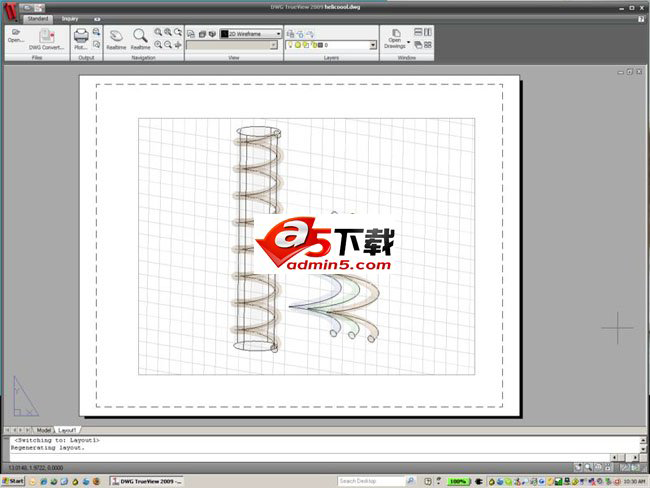Screen dimensions: 650x488
Task: Switch to the Model tab
Action: coord(44,430)
